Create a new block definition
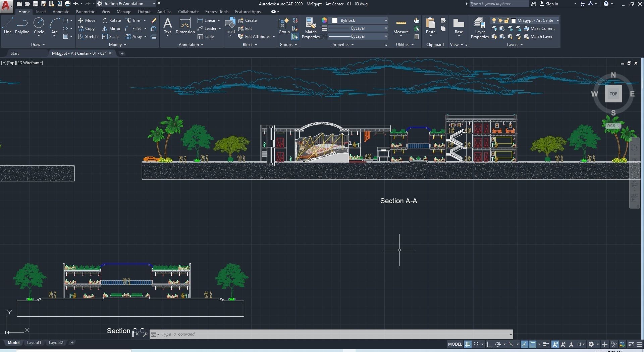This screenshot has height=352, width=644. point(248,20)
